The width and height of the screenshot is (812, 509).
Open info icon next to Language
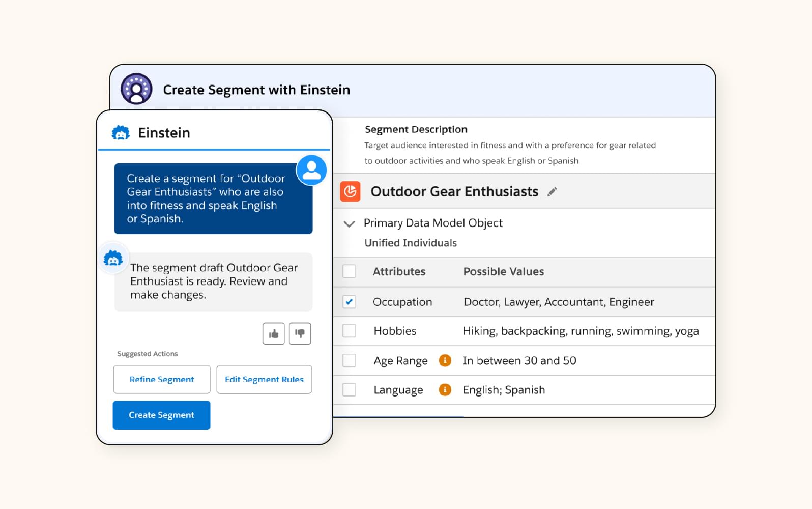[445, 390]
